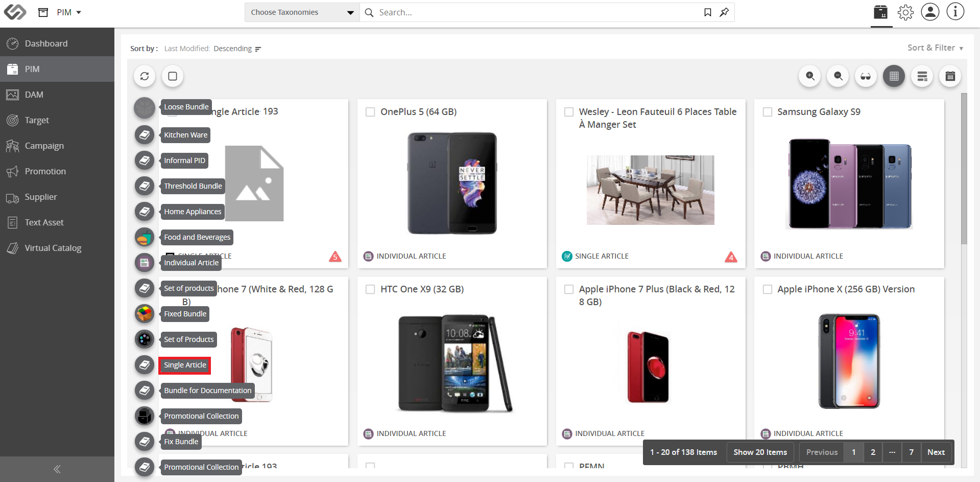Viewport: 980px width, 482px height.
Task: Click the application logo in top-left
Action: [15, 12]
